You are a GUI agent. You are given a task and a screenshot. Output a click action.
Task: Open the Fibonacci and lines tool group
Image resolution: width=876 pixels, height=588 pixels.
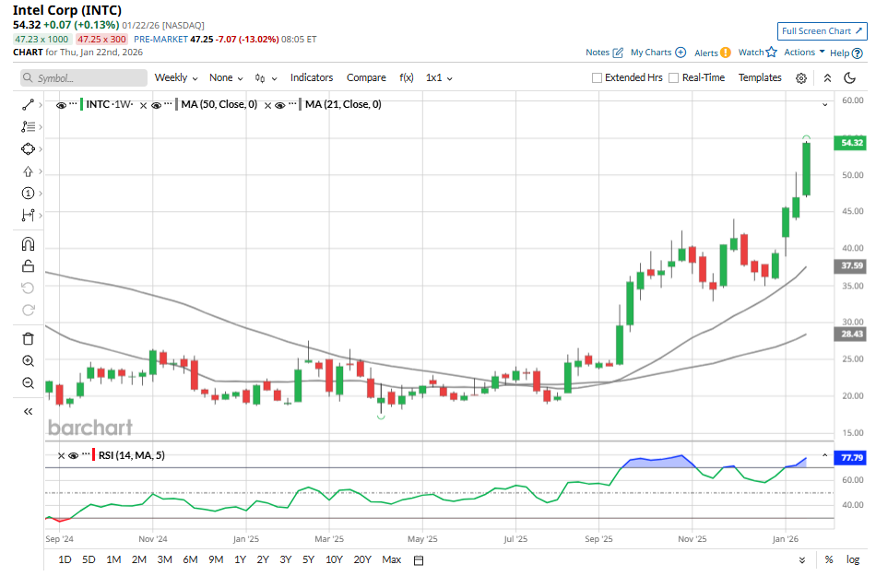point(28,127)
